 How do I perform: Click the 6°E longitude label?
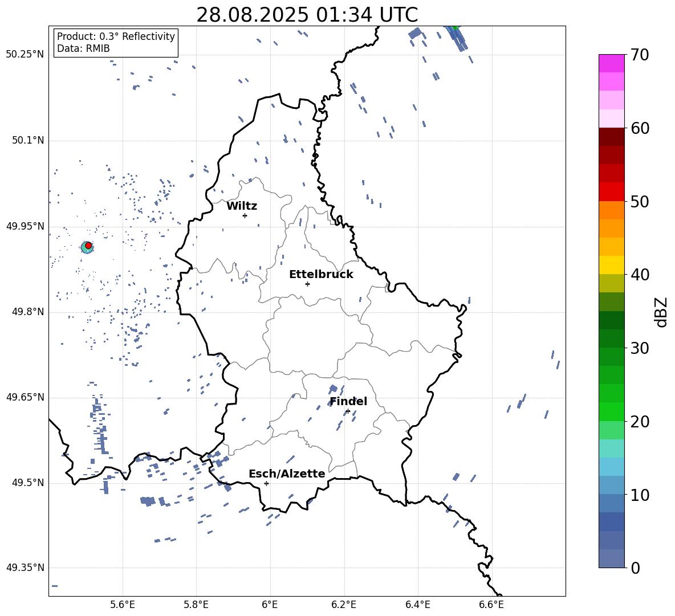pos(270,605)
